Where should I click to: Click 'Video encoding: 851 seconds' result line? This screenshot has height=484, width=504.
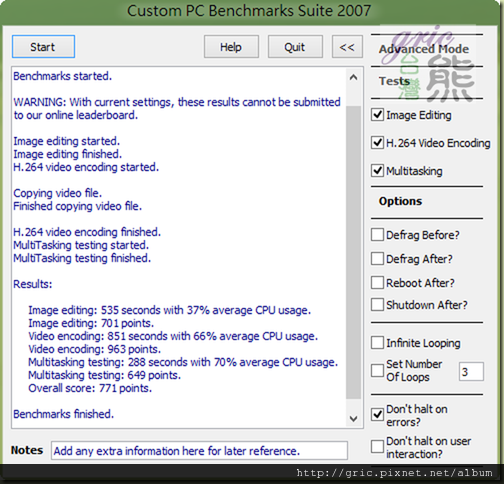173,336
